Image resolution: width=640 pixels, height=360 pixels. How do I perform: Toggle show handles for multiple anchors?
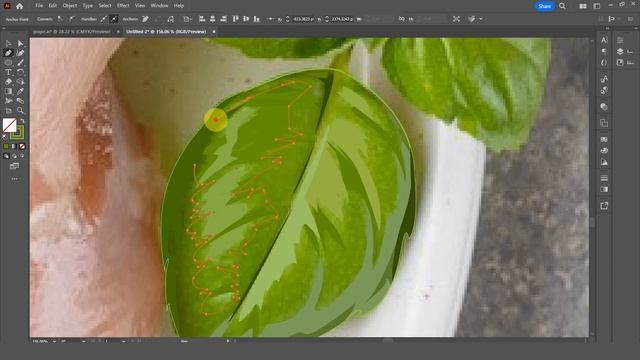click(x=104, y=19)
